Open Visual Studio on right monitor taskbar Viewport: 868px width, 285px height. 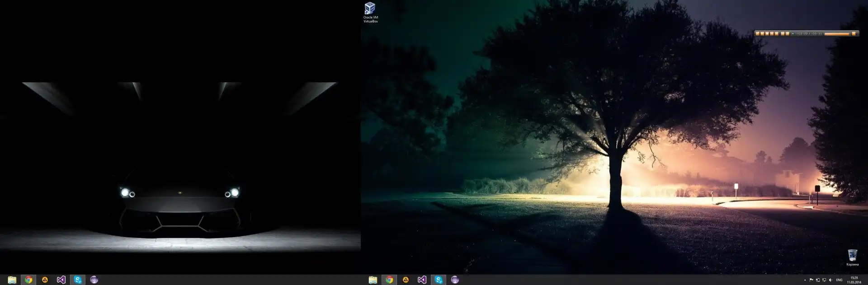[x=422, y=280]
